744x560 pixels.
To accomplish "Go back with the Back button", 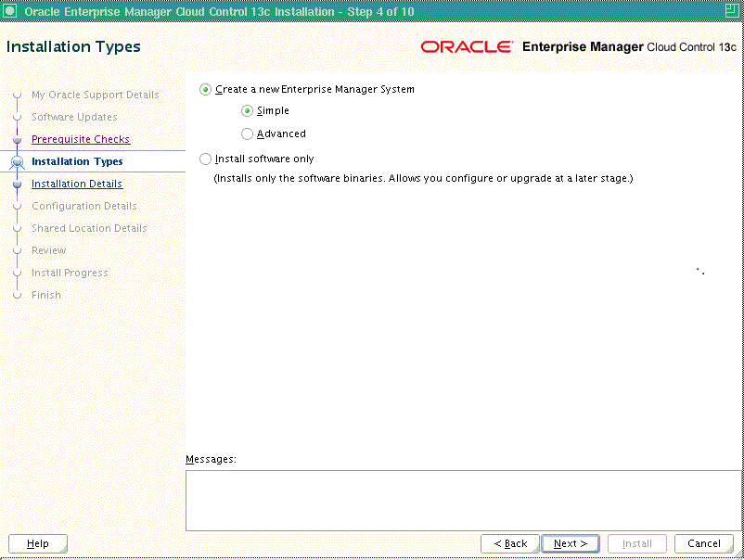I will click(510, 543).
